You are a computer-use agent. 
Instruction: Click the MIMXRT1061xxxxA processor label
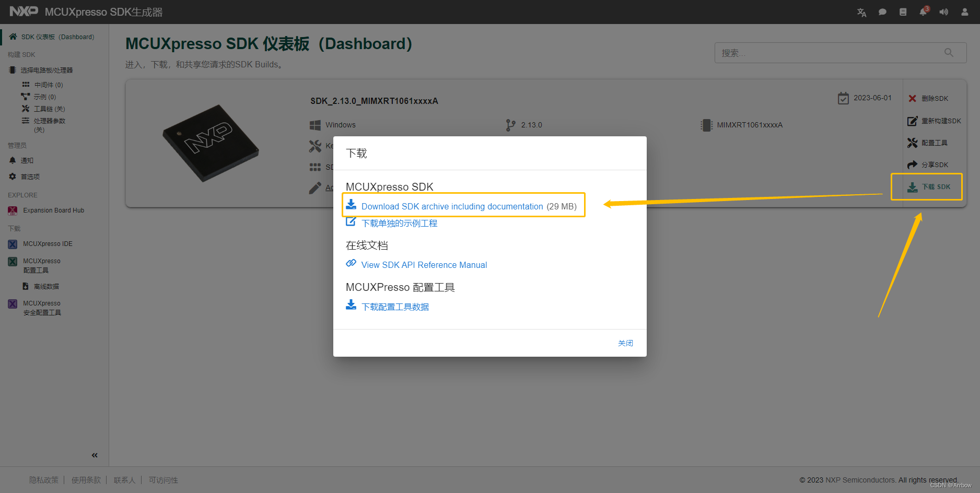point(750,125)
